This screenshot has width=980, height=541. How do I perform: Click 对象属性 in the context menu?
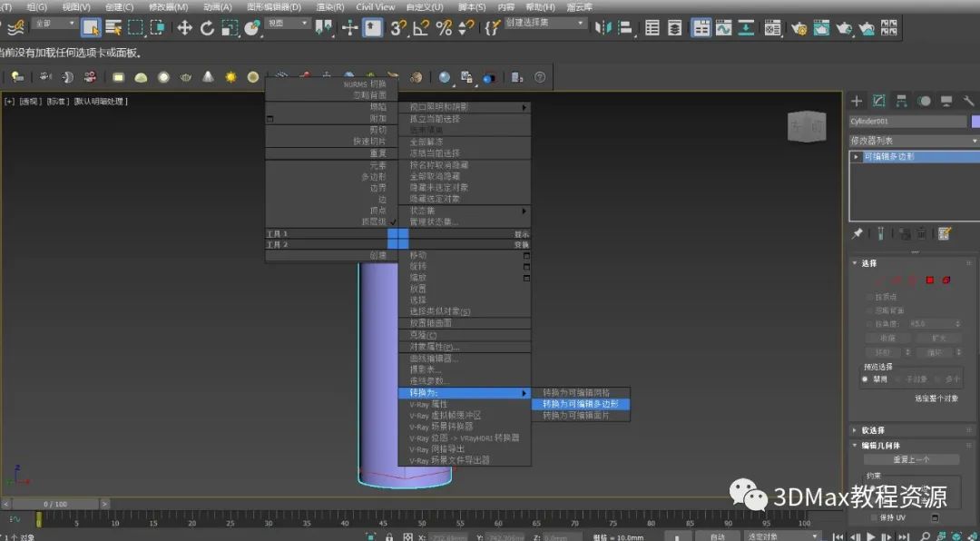(x=435, y=347)
